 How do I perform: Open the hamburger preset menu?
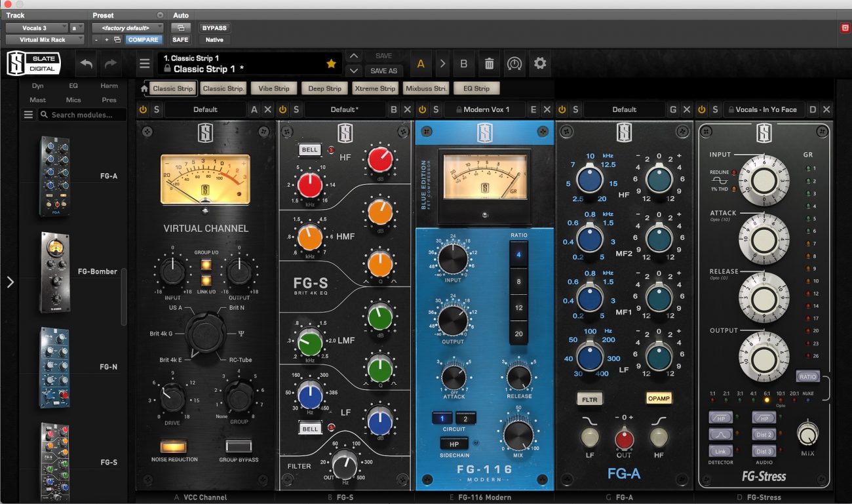(x=145, y=64)
